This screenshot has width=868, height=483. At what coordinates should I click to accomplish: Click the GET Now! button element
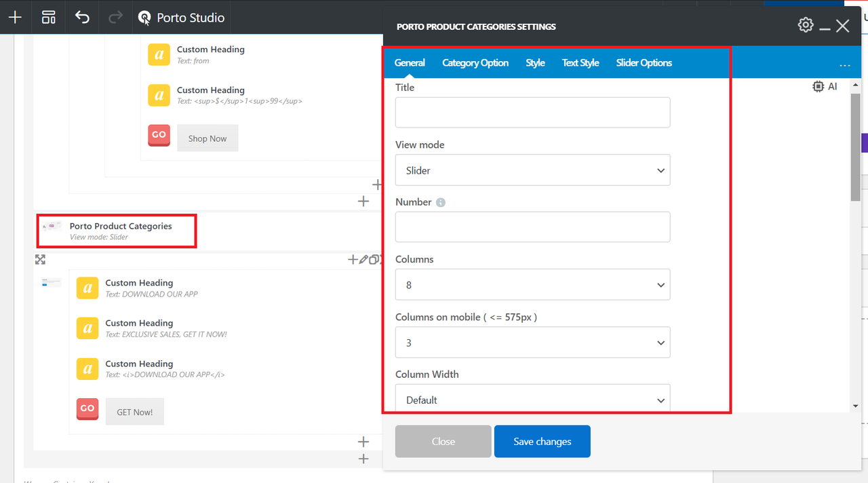(x=135, y=412)
